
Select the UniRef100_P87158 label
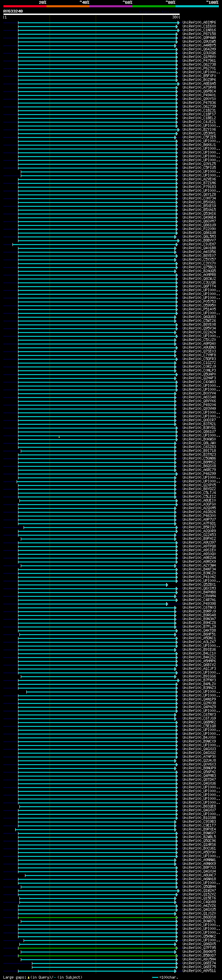tap(199, 34)
